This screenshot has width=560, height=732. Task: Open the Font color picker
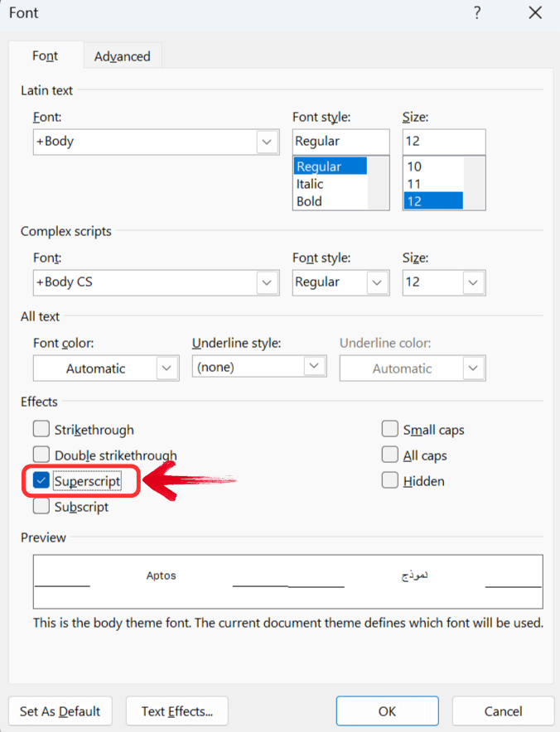[167, 368]
